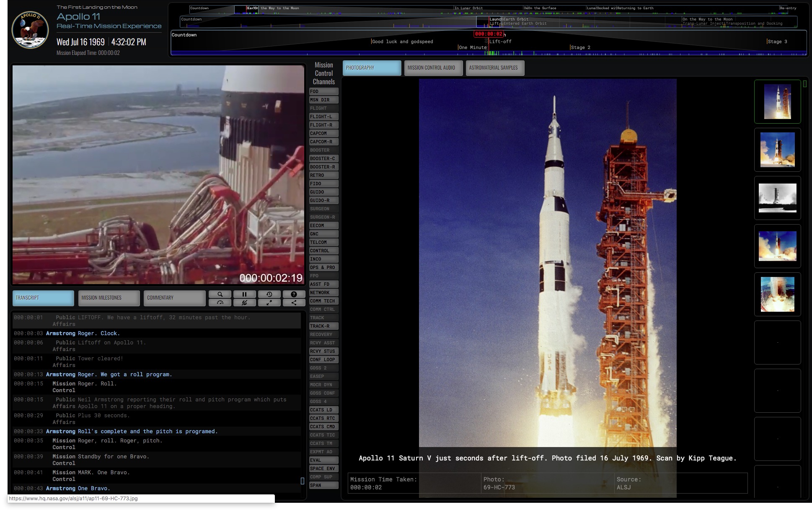Image resolution: width=812 pixels, height=512 pixels.
Task: Open the Astromaterial Samples tab
Action: click(x=495, y=68)
